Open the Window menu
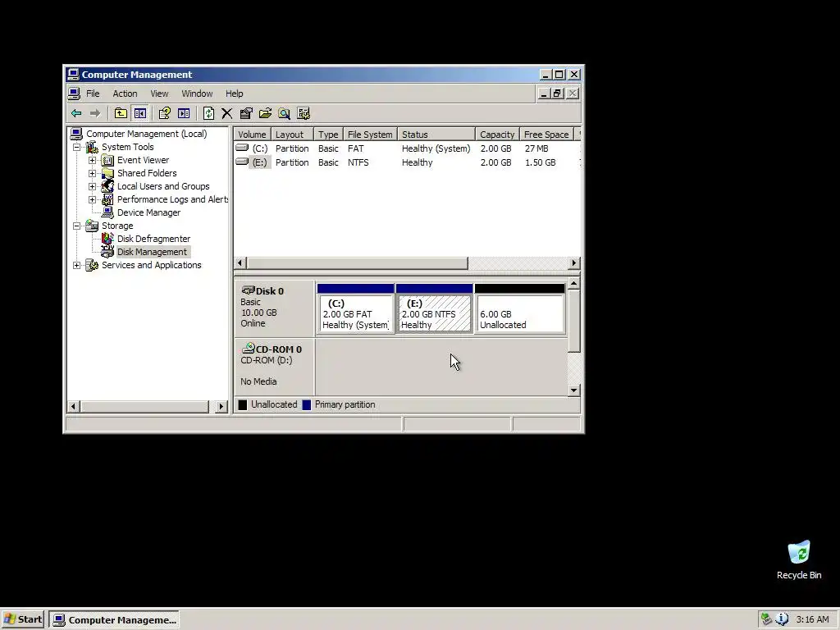This screenshot has height=630, width=840. (197, 94)
